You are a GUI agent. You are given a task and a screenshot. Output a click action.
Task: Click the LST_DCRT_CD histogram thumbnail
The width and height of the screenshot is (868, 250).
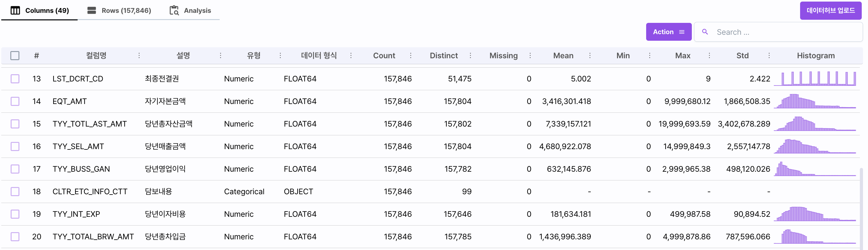tap(815, 79)
